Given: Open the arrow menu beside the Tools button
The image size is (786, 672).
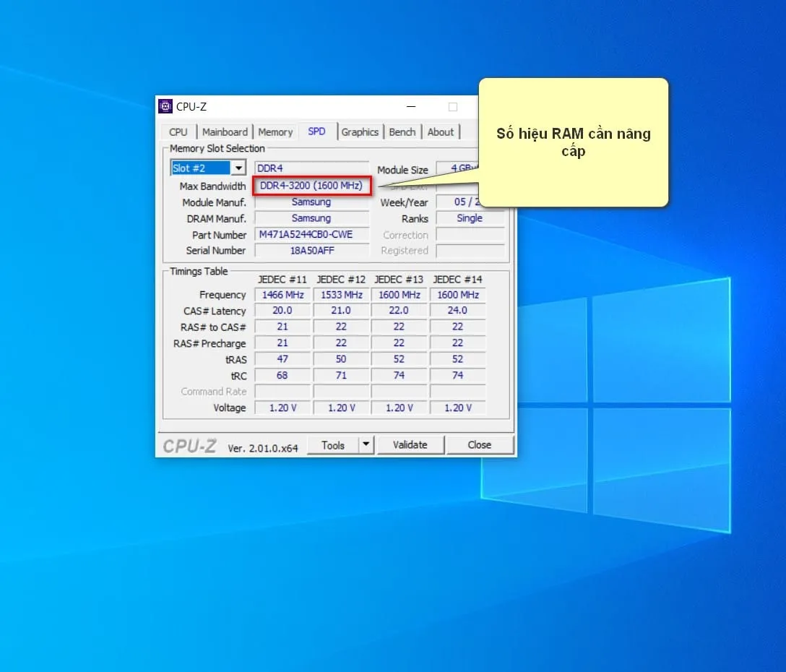Looking at the screenshot, I should click(x=366, y=444).
